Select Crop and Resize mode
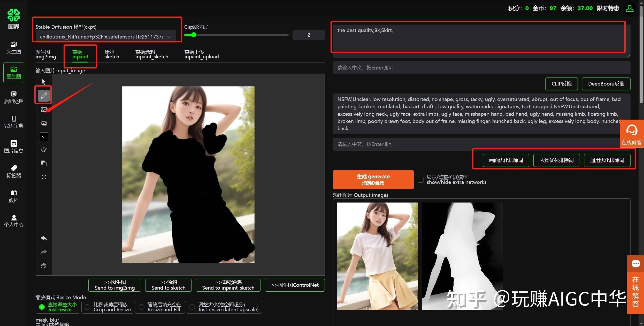The width and height of the screenshot is (644, 326). click(88, 307)
